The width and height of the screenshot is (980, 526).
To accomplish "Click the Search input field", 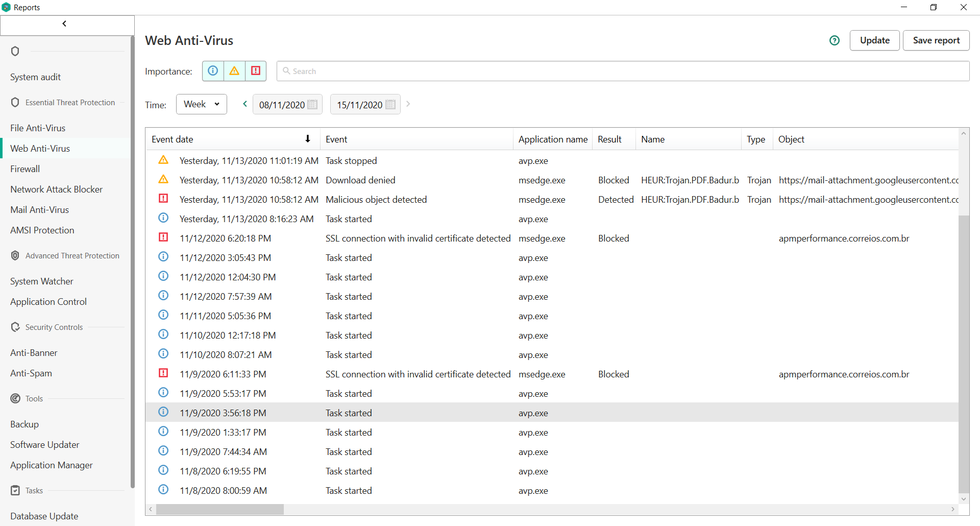I will click(x=623, y=71).
